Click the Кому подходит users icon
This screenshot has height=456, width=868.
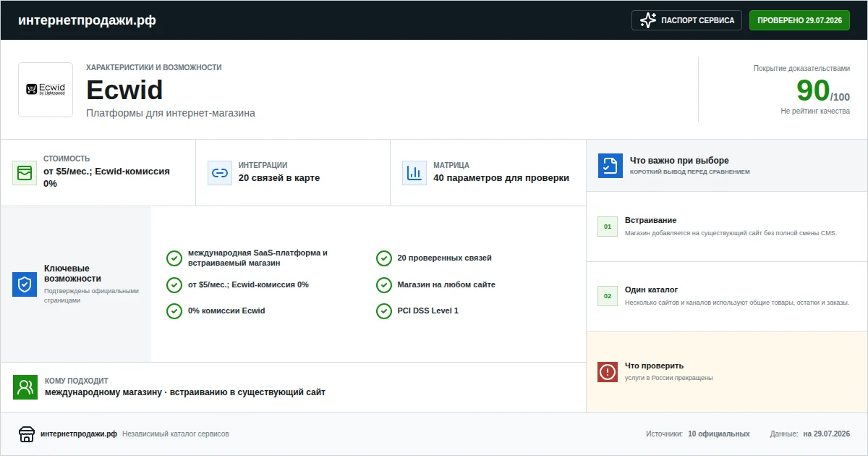coord(25,387)
